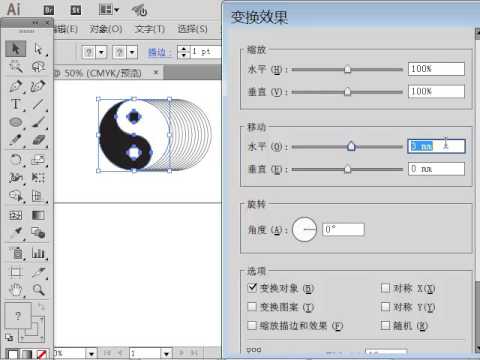Open the 对象(O) menu
This screenshot has width=480, height=360.
105,29
